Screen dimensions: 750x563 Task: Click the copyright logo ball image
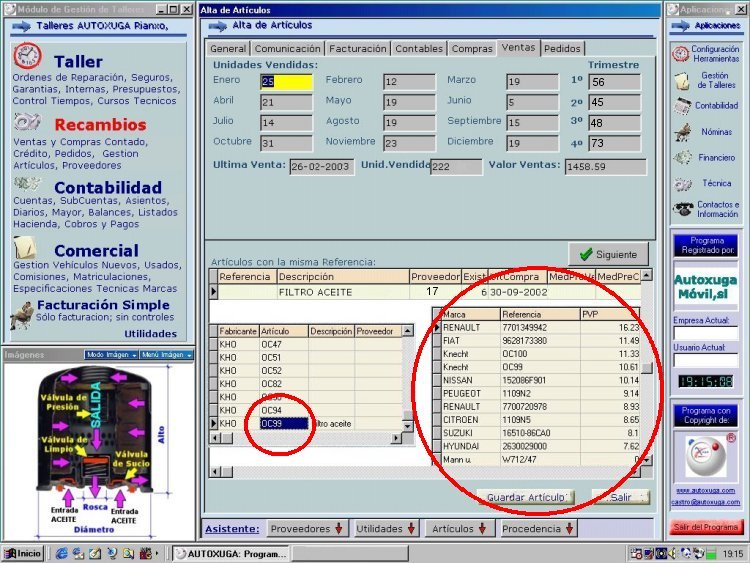(706, 456)
